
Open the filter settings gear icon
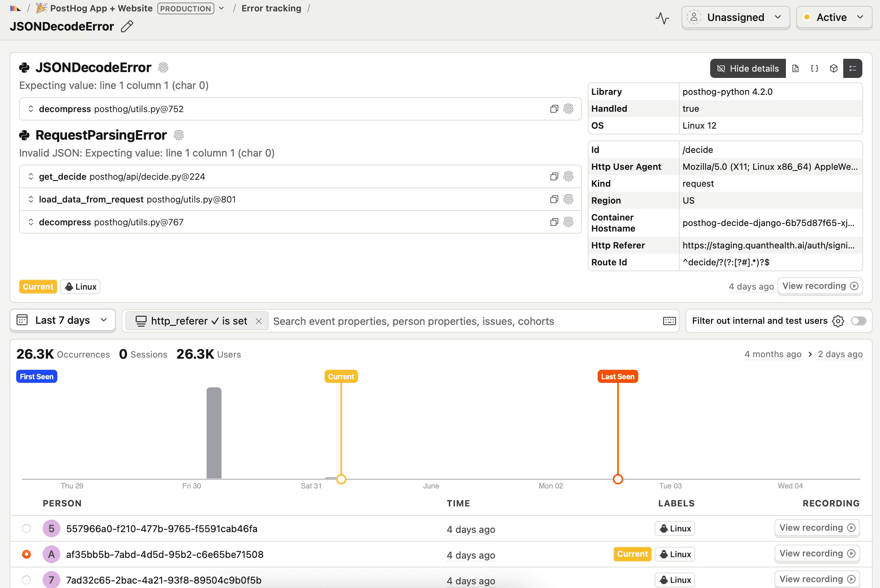(838, 321)
